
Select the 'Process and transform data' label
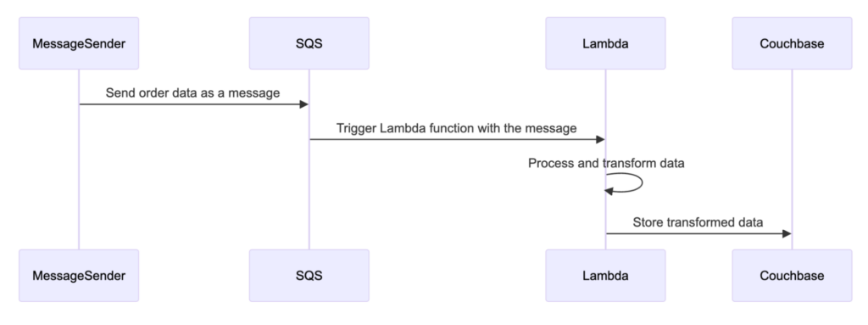coord(606,163)
